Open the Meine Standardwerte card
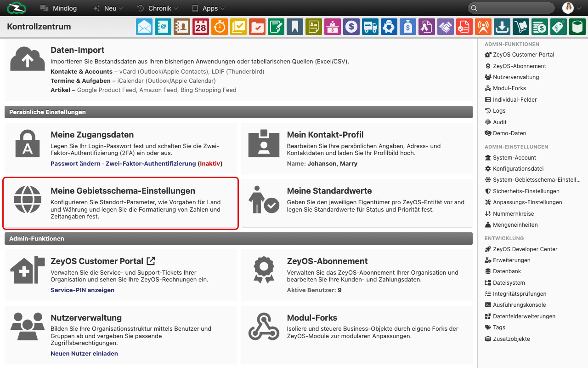Image resolution: width=588 pixels, height=368 pixels. (x=357, y=203)
